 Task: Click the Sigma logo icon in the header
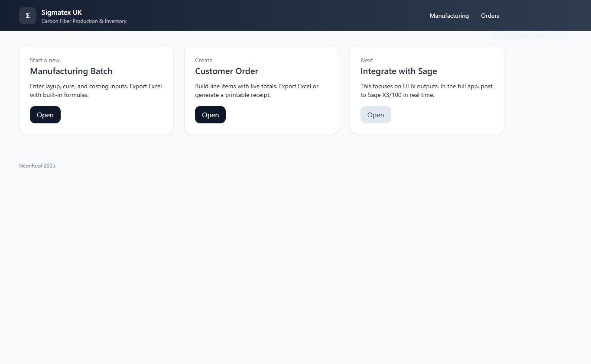click(27, 15)
